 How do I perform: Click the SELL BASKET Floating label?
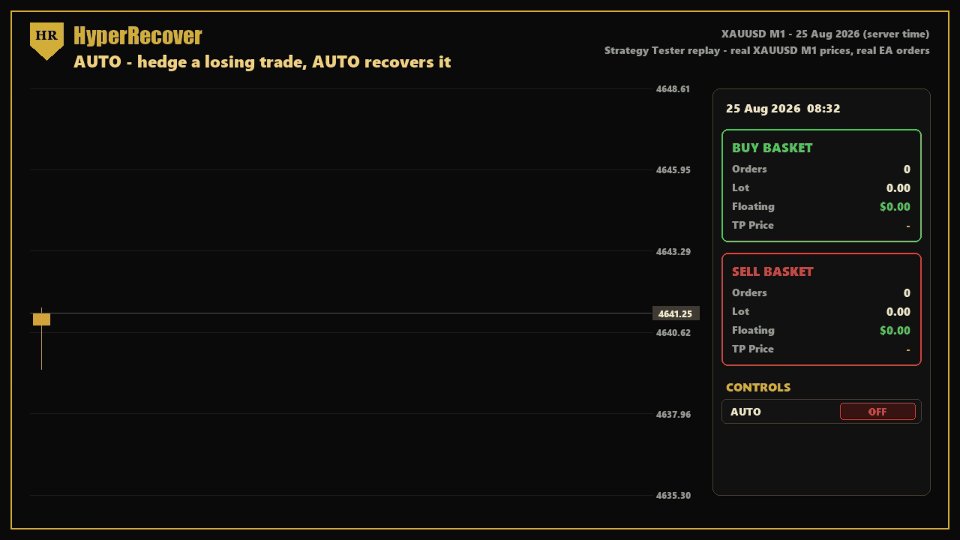click(x=753, y=331)
